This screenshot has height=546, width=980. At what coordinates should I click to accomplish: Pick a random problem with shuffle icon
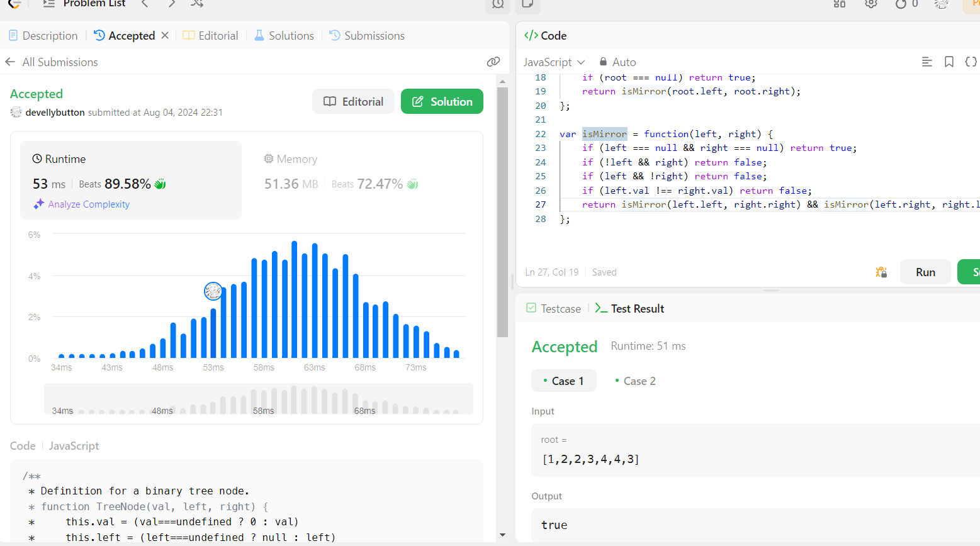coord(197,4)
